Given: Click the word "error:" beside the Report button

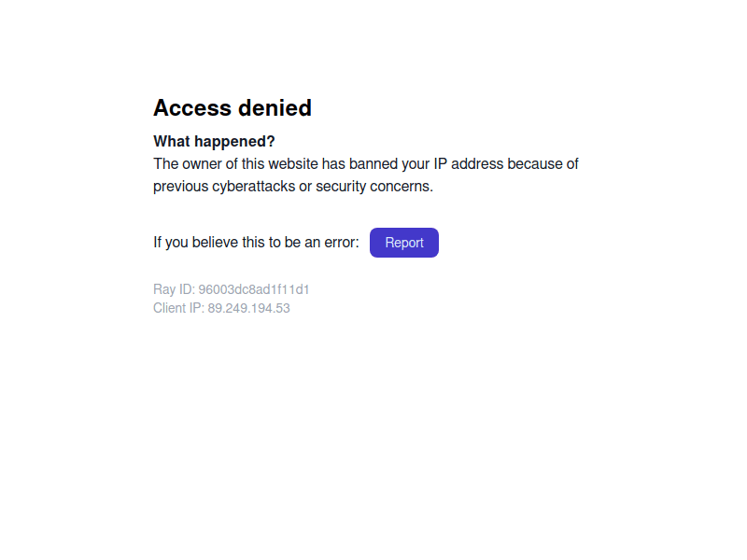Looking at the screenshot, I should tap(340, 243).
